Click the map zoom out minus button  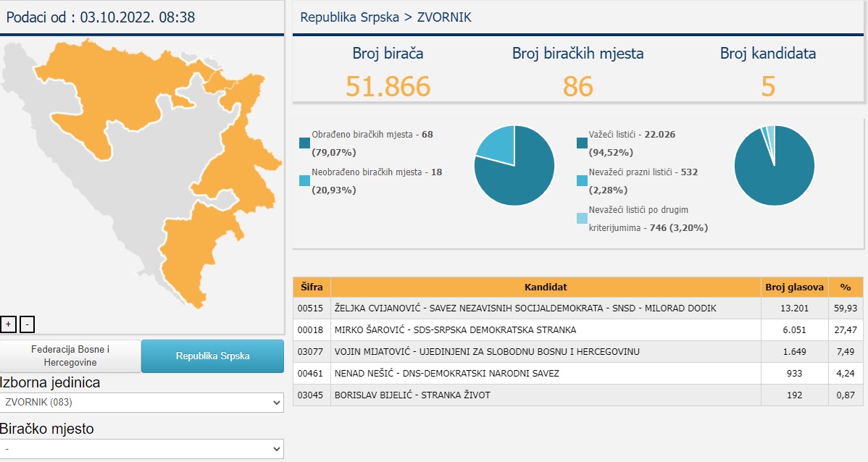(27, 324)
